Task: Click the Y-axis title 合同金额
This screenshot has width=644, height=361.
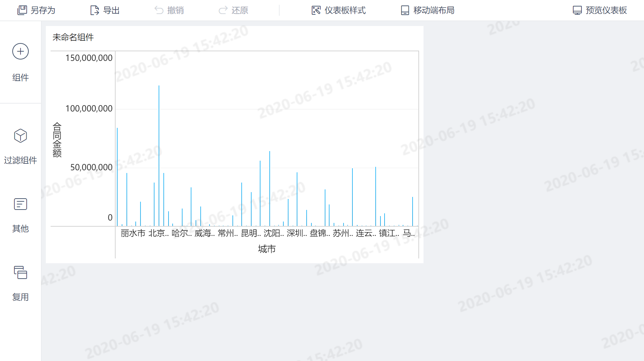Action: point(57,140)
